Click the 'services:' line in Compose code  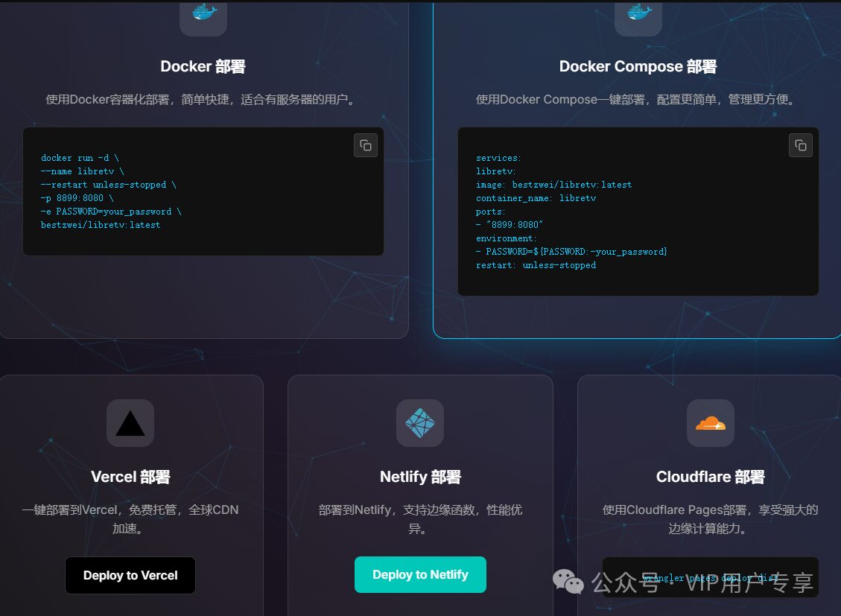tap(498, 158)
